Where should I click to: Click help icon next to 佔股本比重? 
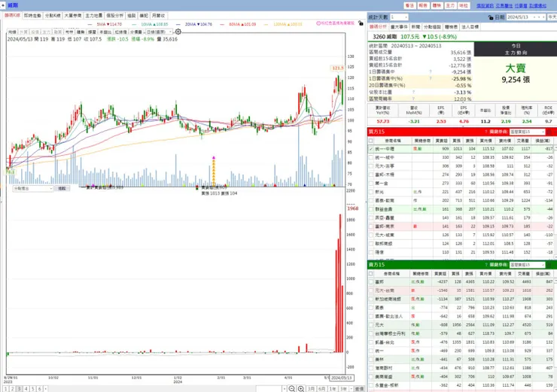[x=414, y=92]
